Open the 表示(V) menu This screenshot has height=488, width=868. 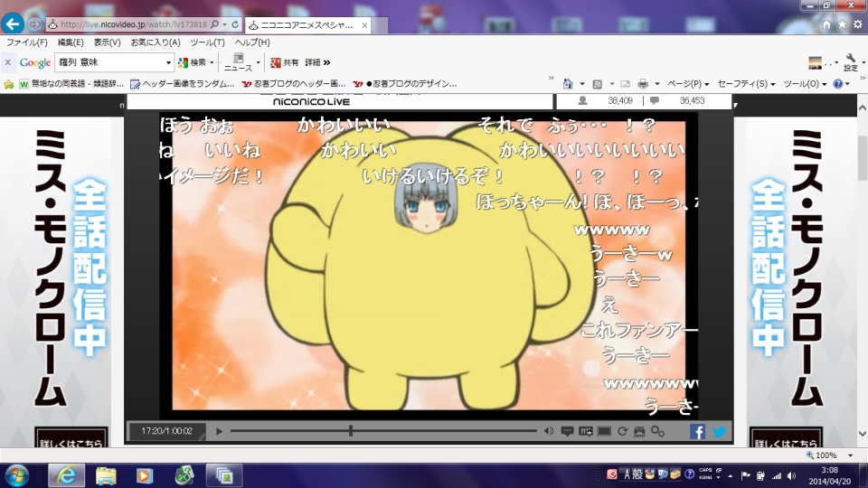point(107,42)
